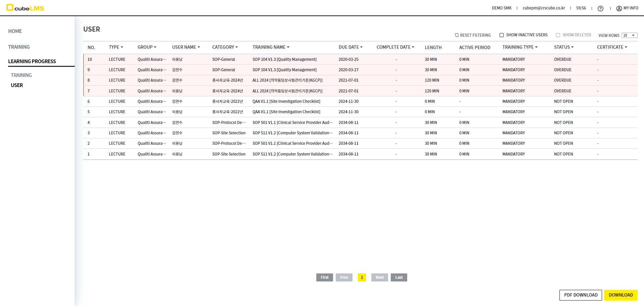Click the PDF DOWNLOAD button
The width and height of the screenshot is (644, 306).
pyautogui.click(x=581, y=295)
